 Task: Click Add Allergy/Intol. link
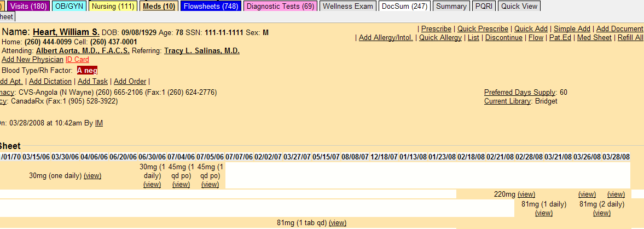point(386,38)
